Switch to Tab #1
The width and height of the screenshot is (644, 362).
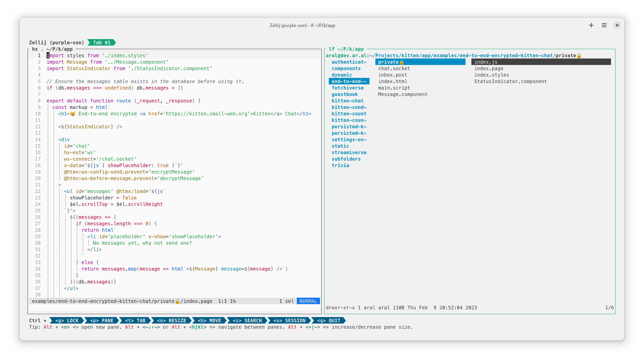tap(102, 42)
